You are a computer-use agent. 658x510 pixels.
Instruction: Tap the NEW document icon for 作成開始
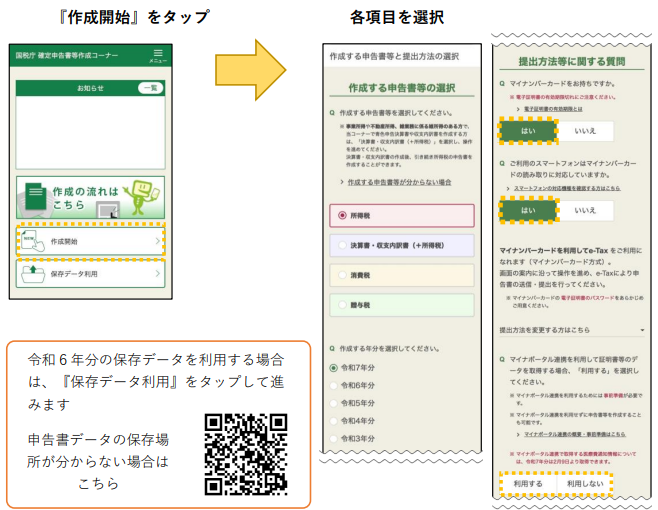(x=33, y=242)
